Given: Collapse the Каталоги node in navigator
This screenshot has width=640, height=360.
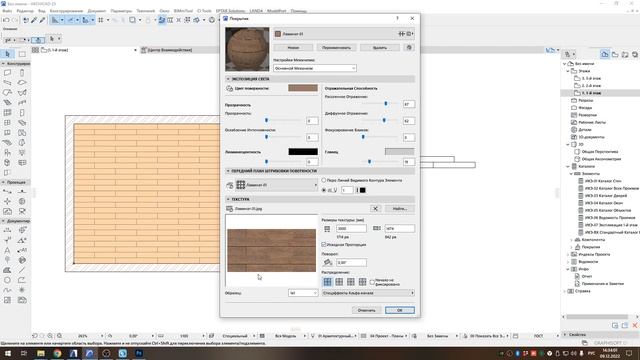Looking at the screenshot, I should [568, 167].
